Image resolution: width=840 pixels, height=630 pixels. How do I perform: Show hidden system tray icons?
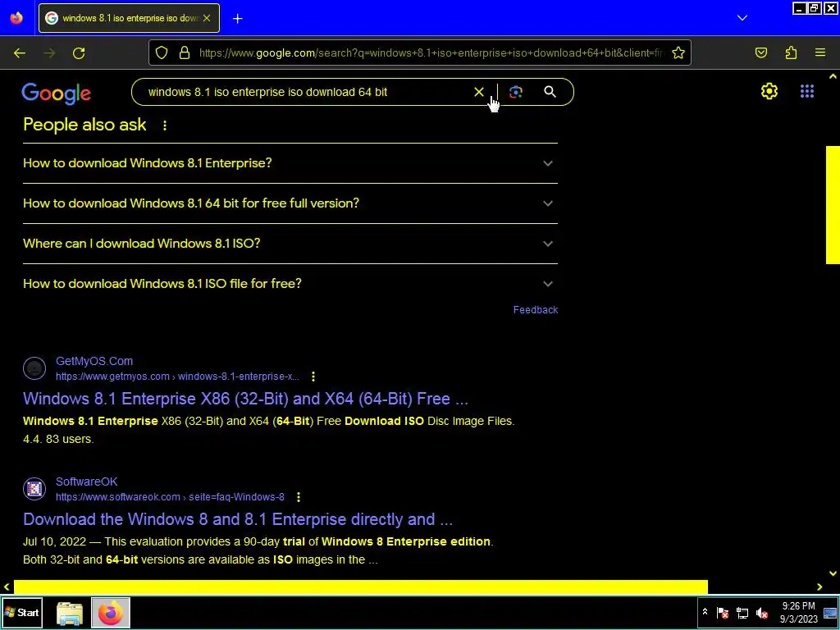pyautogui.click(x=705, y=612)
